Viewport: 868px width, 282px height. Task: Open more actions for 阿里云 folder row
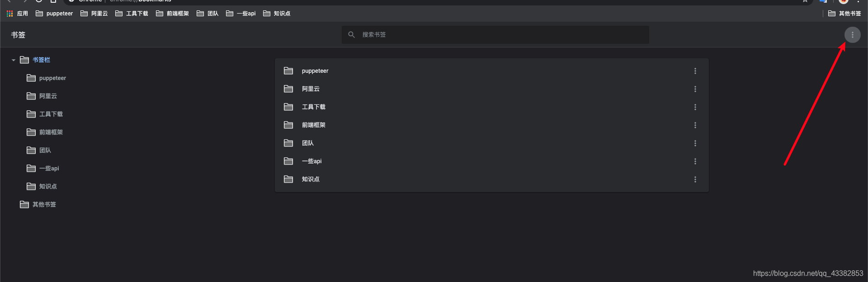695,89
